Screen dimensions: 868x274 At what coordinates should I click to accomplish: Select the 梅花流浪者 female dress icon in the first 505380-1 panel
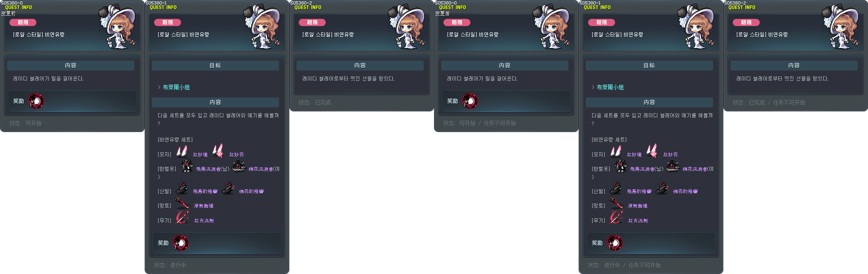pyautogui.click(x=238, y=167)
